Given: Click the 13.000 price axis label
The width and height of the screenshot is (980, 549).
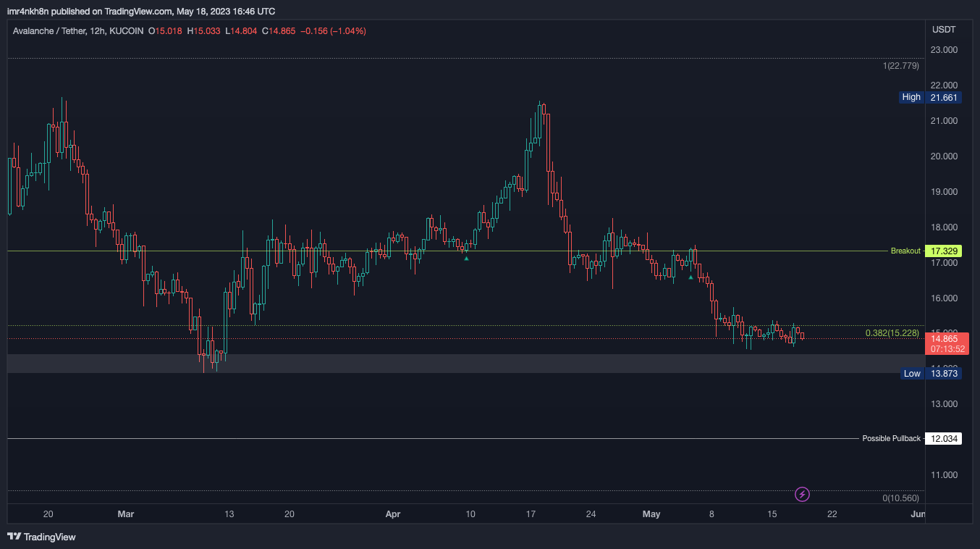Looking at the screenshot, I should tap(945, 404).
